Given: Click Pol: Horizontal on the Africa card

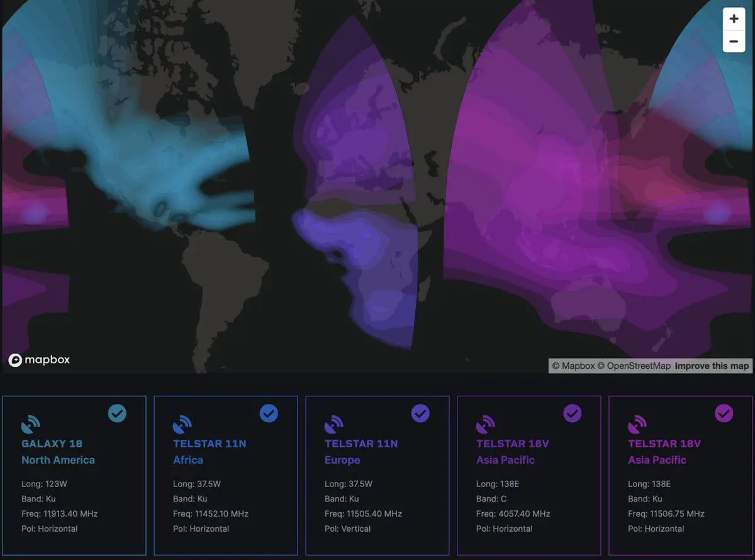Looking at the screenshot, I should (x=201, y=529).
